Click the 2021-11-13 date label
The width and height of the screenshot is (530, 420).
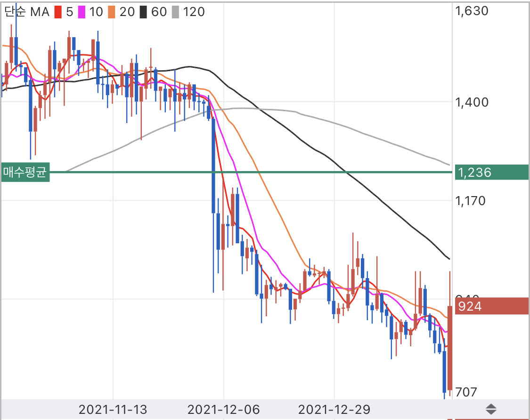(x=113, y=410)
